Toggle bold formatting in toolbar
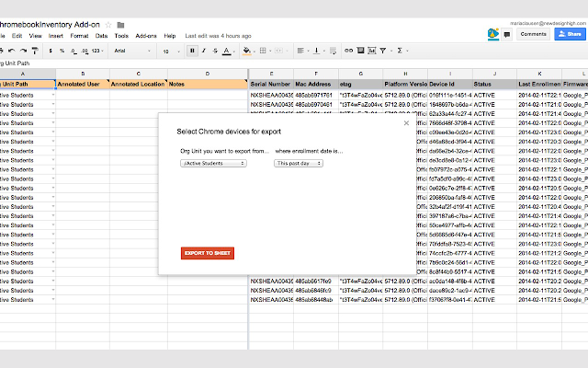Screen dimensions: 588x368 (x=192, y=51)
